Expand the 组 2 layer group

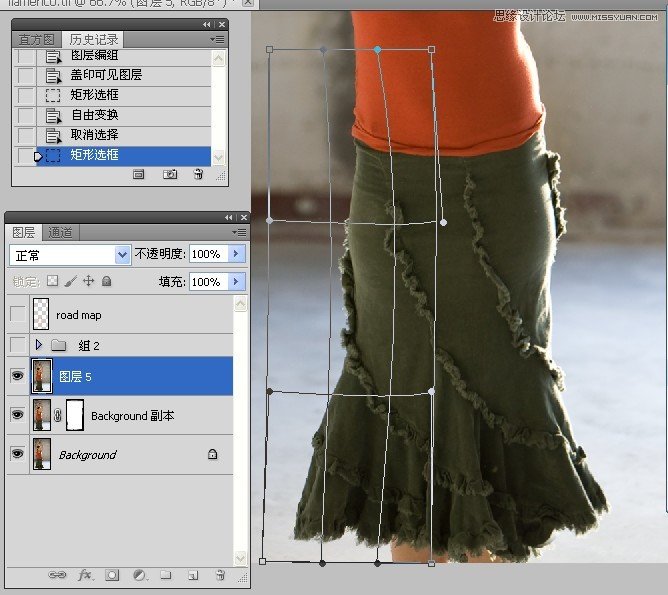[x=39, y=345]
